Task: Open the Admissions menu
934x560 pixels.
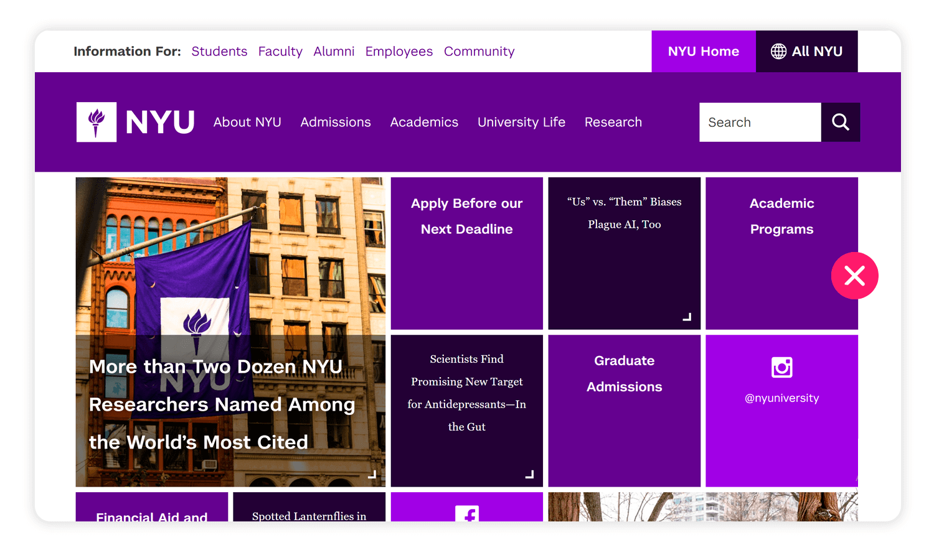Action: coord(336,122)
